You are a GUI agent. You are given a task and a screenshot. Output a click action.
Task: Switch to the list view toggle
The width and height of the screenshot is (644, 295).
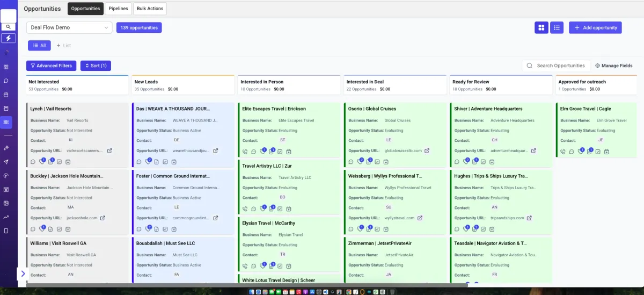coord(557,27)
